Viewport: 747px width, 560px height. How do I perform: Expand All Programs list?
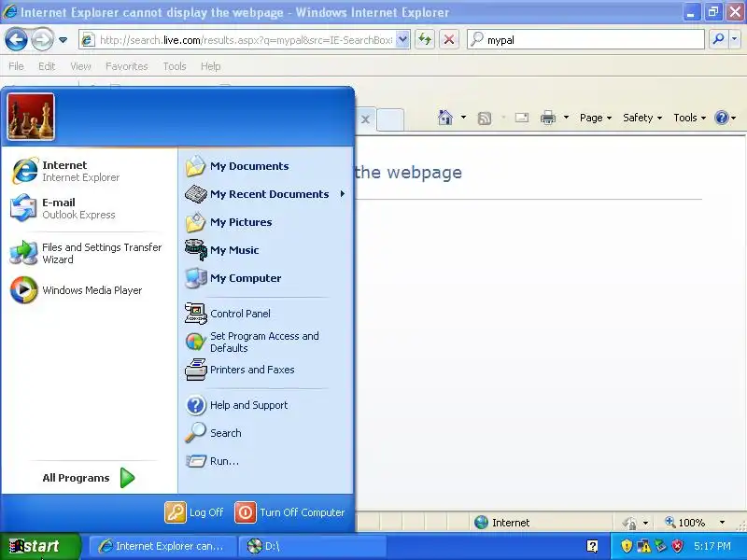coord(89,478)
